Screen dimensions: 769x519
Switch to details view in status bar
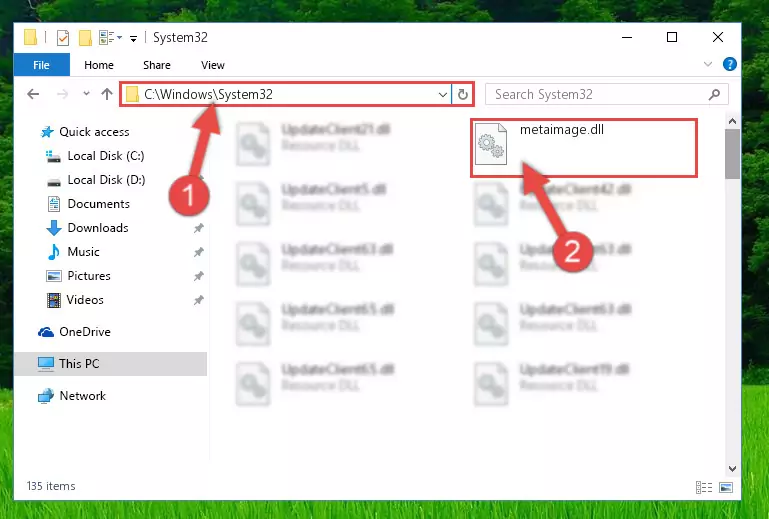tap(704, 488)
